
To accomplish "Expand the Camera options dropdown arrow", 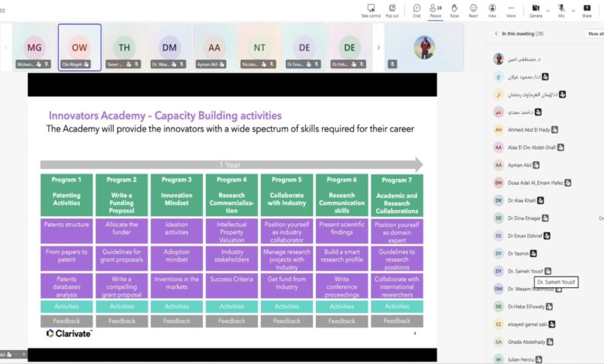I will coord(547,10).
